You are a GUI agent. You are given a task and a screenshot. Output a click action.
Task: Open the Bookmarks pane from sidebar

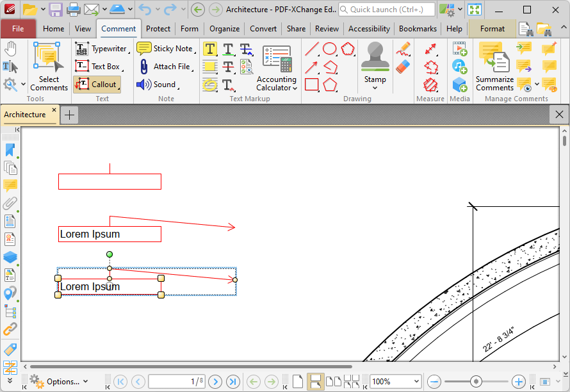pyautogui.click(x=10, y=150)
